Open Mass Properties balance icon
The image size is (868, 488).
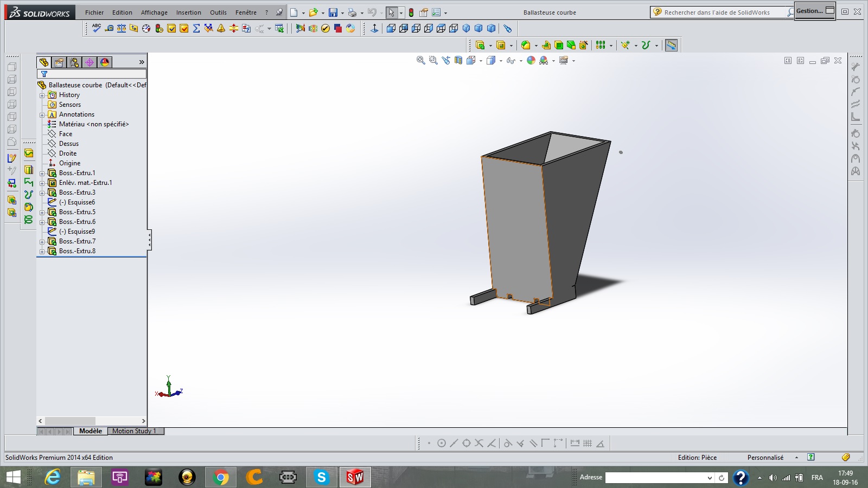click(x=122, y=28)
